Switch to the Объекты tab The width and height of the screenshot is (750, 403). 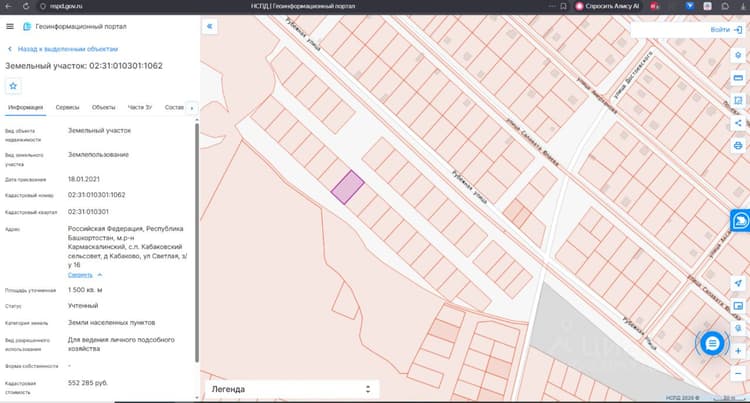pyautogui.click(x=103, y=107)
